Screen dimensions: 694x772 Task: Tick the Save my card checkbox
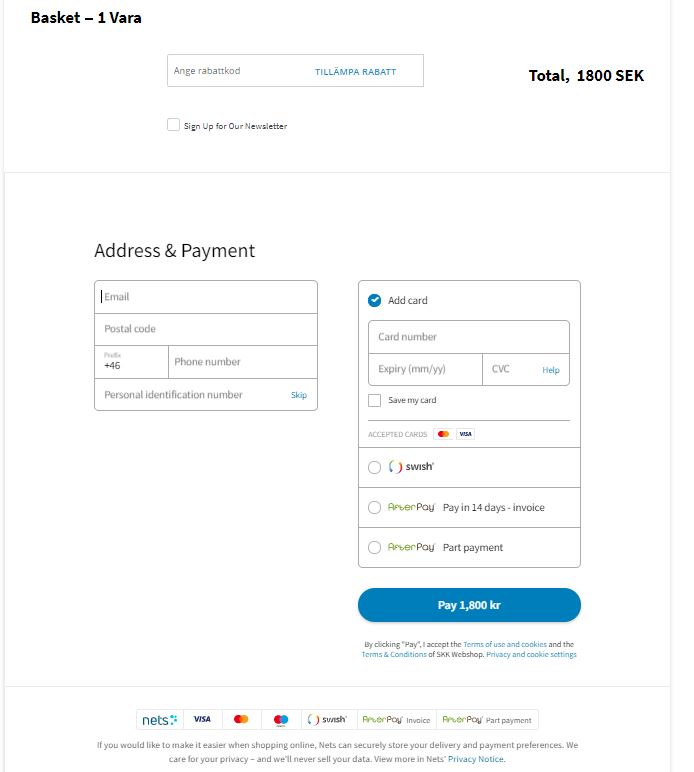tap(375, 400)
